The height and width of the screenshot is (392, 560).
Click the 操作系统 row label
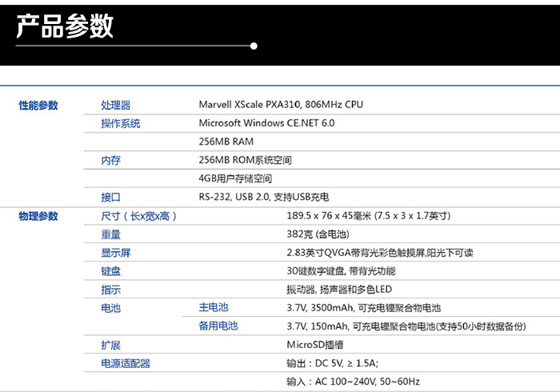(120, 123)
